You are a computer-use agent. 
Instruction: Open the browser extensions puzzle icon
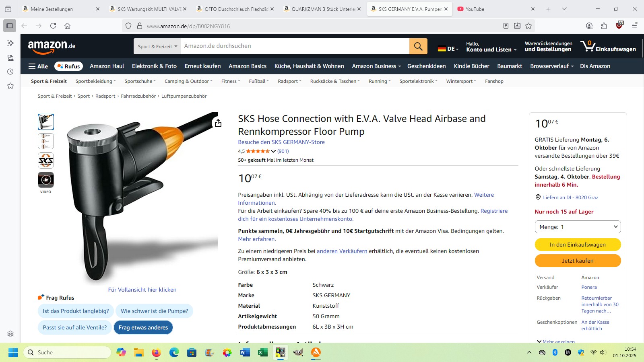pyautogui.click(x=604, y=26)
